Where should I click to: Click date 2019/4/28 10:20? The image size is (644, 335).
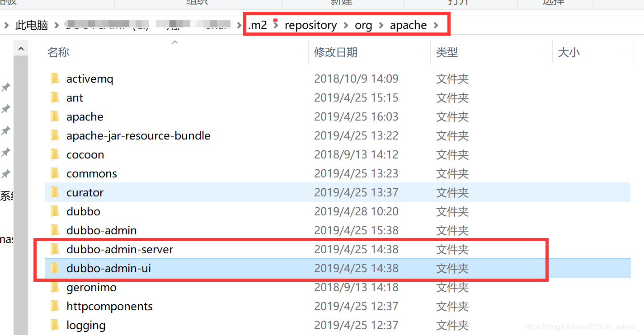[356, 212]
